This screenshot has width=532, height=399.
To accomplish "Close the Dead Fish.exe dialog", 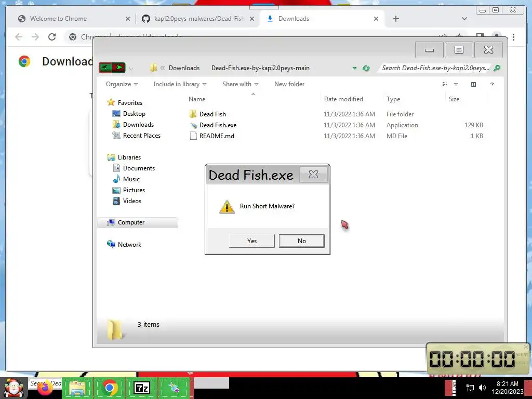I will pyautogui.click(x=313, y=175).
